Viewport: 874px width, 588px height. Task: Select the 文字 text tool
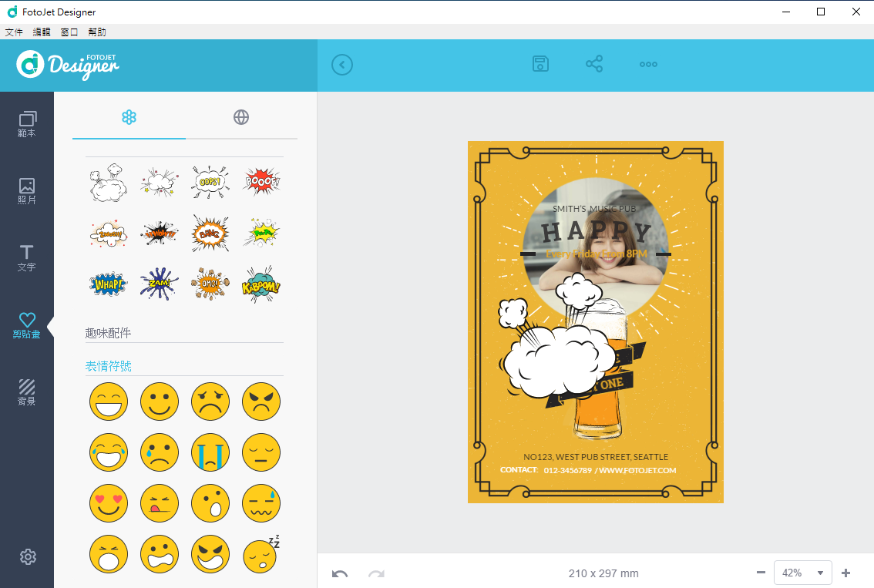(x=27, y=258)
